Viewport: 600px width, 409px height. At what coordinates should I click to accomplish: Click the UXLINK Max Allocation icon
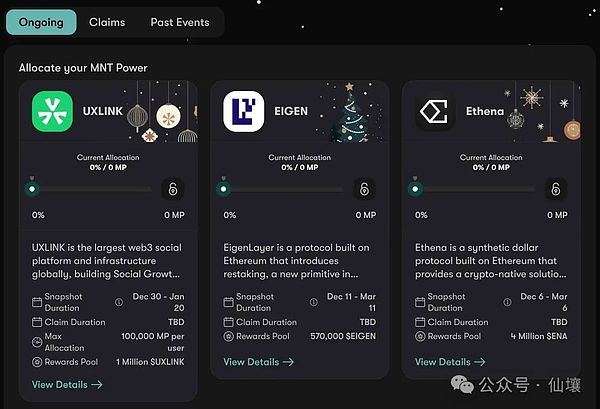tap(38, 344)
